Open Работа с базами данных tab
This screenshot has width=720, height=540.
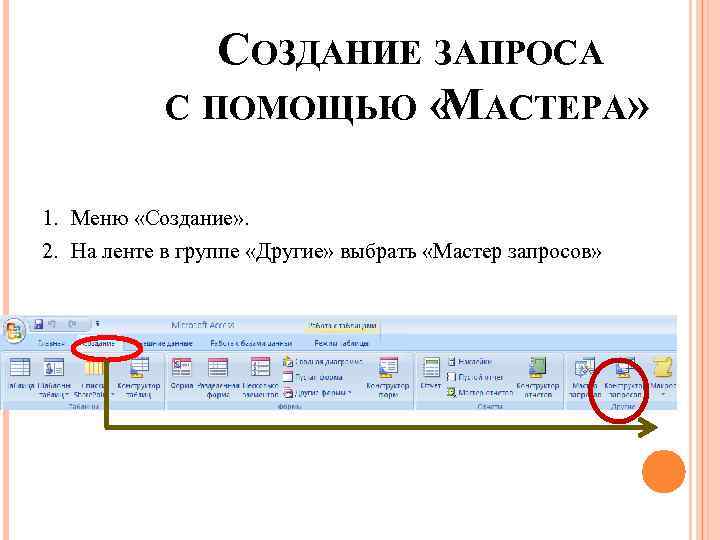(x=251, y=343)
